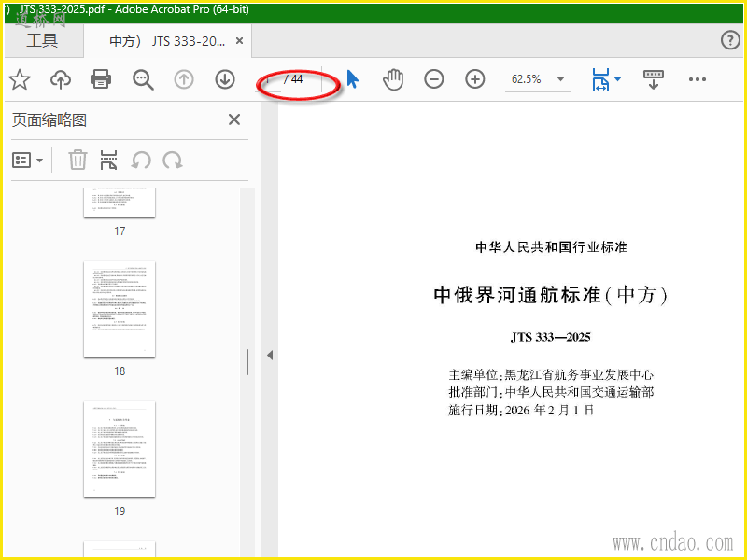Rotate pages counterclockwise

click(141, 160)
